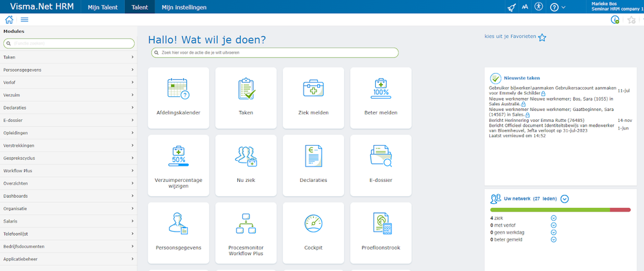Open the Taken clipboard tile
This screenshot has height=271, width=644.
pyautogui.click(x=246, y=97)
